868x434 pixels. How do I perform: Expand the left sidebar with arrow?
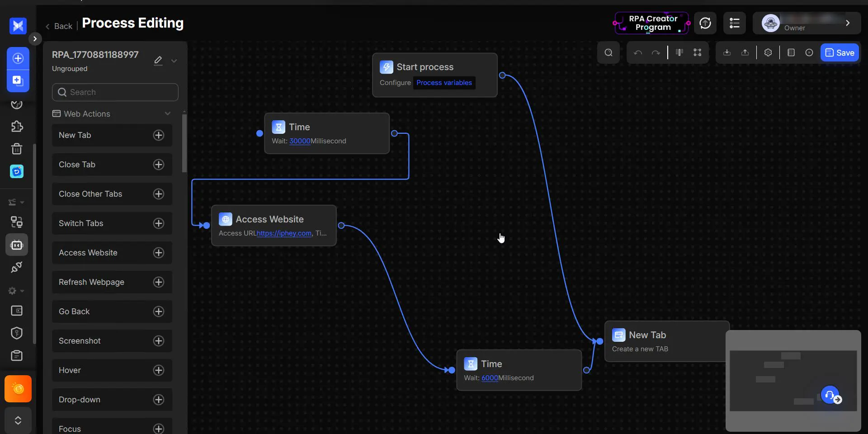(x=35, y=39)
